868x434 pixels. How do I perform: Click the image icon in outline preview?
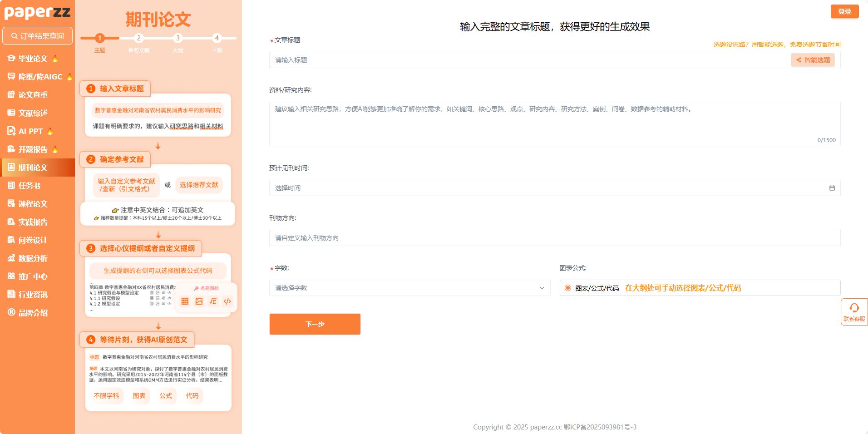[x=199, y=301]
